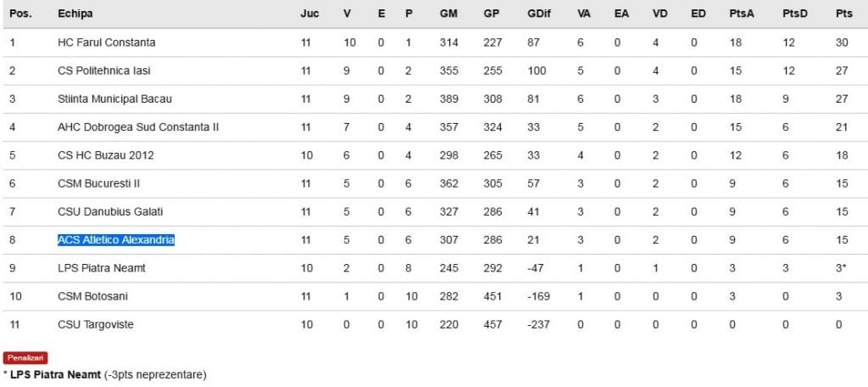The height and width of the screenshot is (387, 868).
Task: Open LPS Piatra Neamt in standings row
Action: [x=102, y=268]
